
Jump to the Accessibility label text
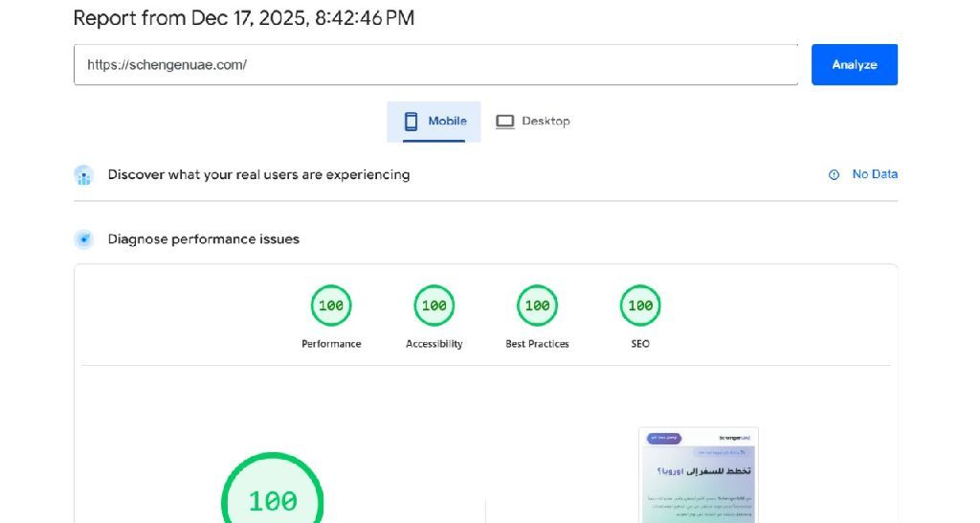pos(434,344)
